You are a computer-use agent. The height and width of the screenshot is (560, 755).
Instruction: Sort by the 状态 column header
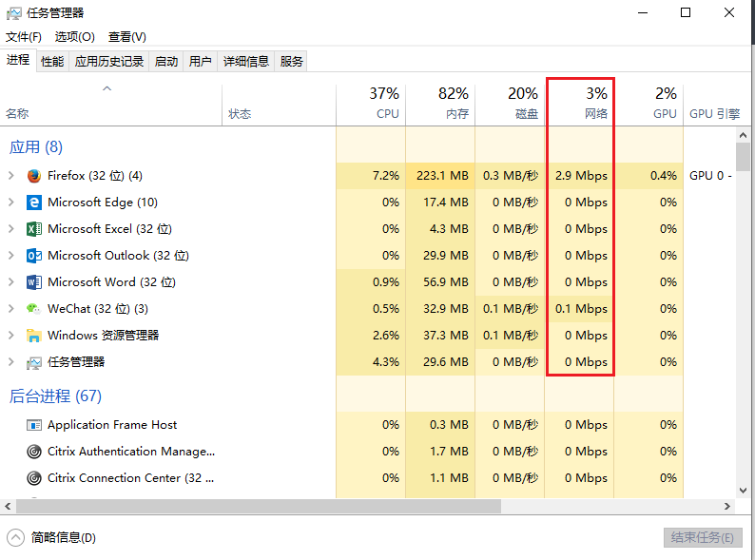tap(279, 105)
